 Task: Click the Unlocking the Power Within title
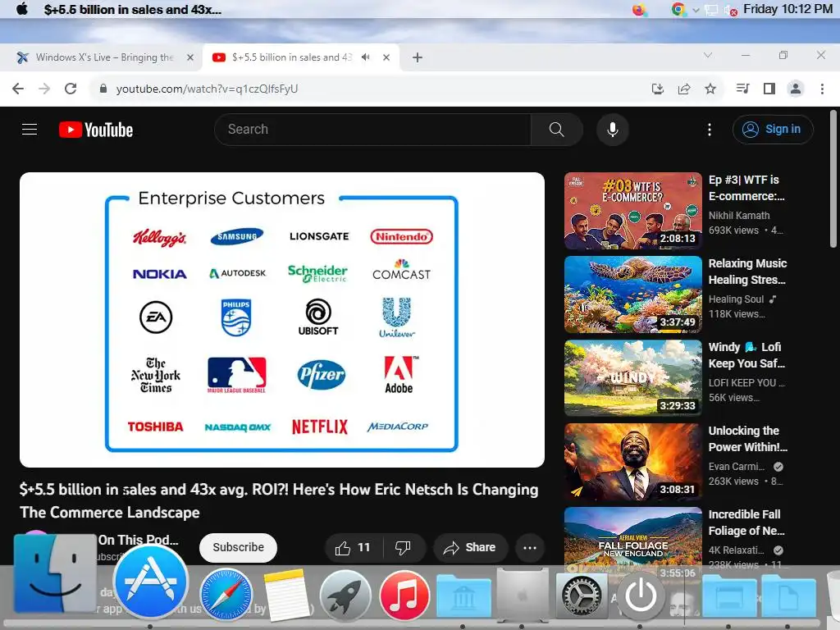748,439
